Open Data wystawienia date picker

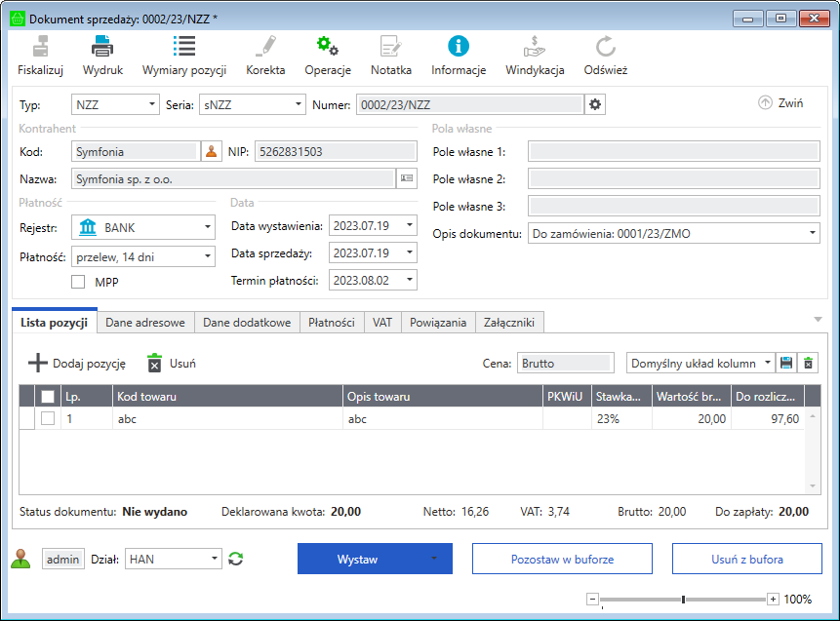tap(409, 226)
